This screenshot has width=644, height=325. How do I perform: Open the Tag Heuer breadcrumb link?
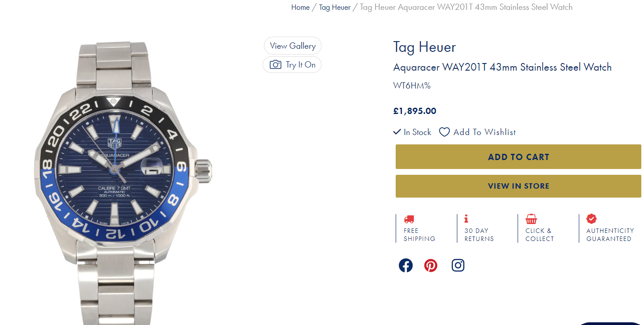coord(335,7)
